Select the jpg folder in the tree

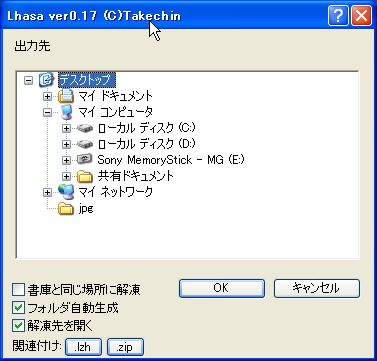(75, 209)
